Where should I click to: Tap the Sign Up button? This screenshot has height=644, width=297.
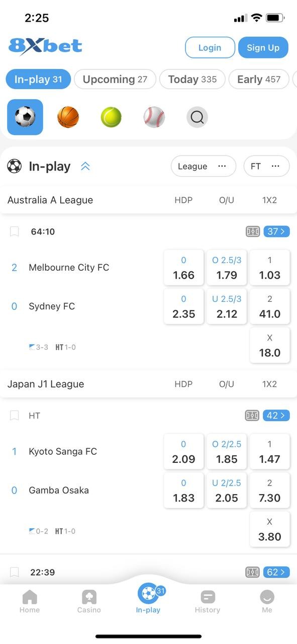263,48
